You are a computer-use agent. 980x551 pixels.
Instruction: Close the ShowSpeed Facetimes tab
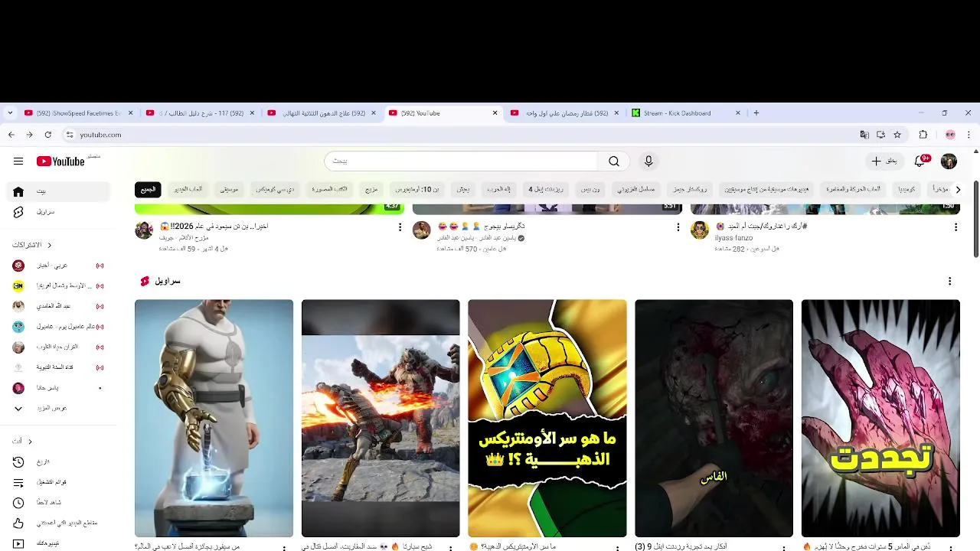pyautogui.click(x=130, y=113)
